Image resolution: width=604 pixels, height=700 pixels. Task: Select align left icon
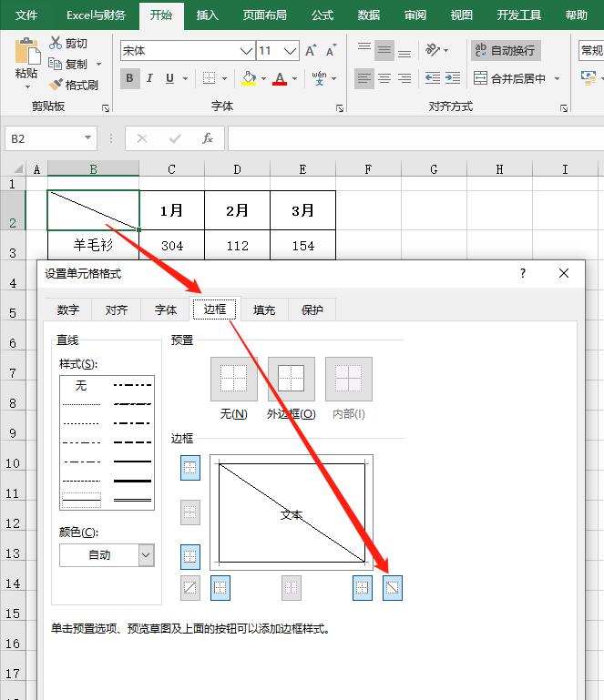pyautogui.click(x=364, y=78)
